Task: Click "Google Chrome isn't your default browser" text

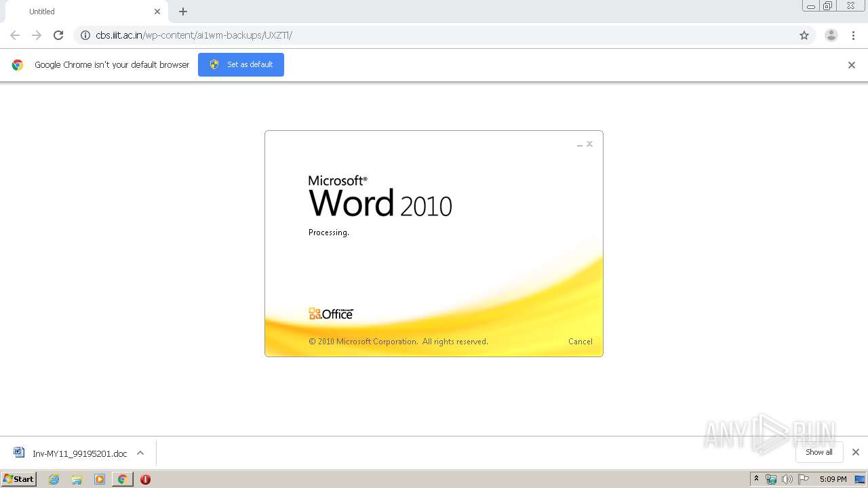Action: click(112, 65)
